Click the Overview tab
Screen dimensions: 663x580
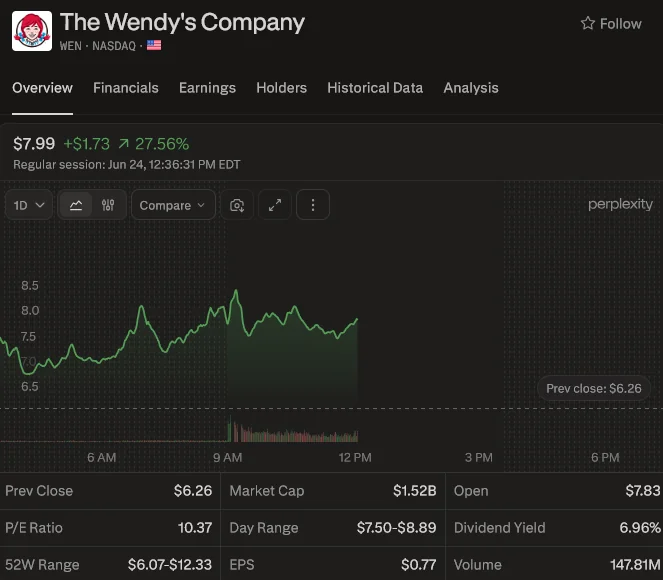tap(42, 88)
